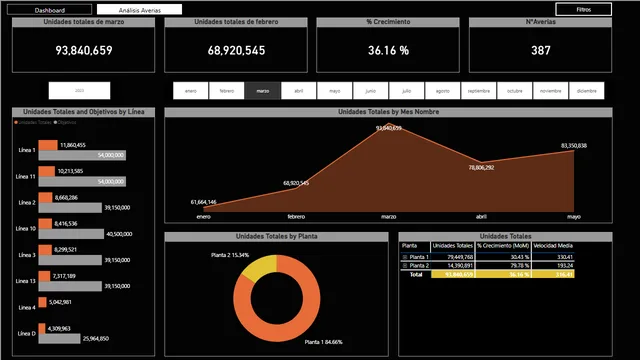Select octubre month button
Screen dimensions: 640x360
point(514,91)
